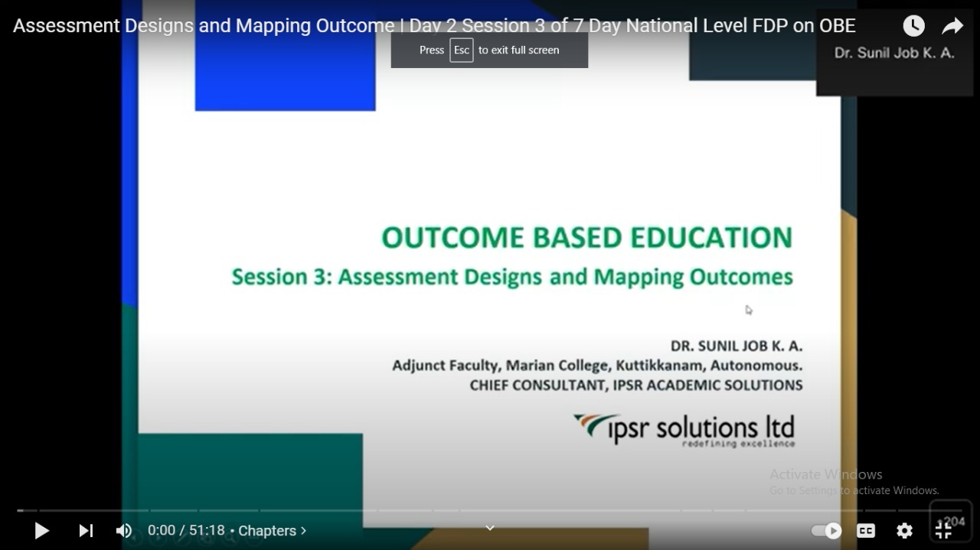Screen dimensions: 980x550
Task: Play the video
Action: [42, 530]
